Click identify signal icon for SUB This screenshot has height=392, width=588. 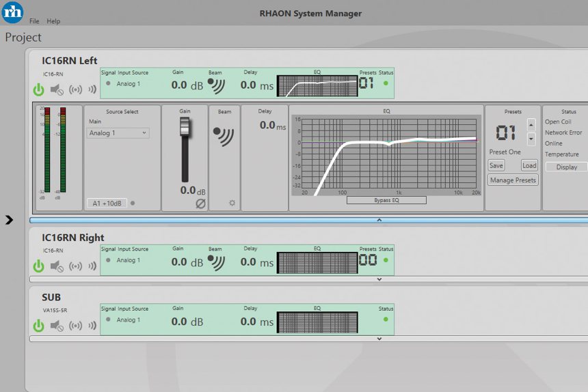(x=75, y=325)
